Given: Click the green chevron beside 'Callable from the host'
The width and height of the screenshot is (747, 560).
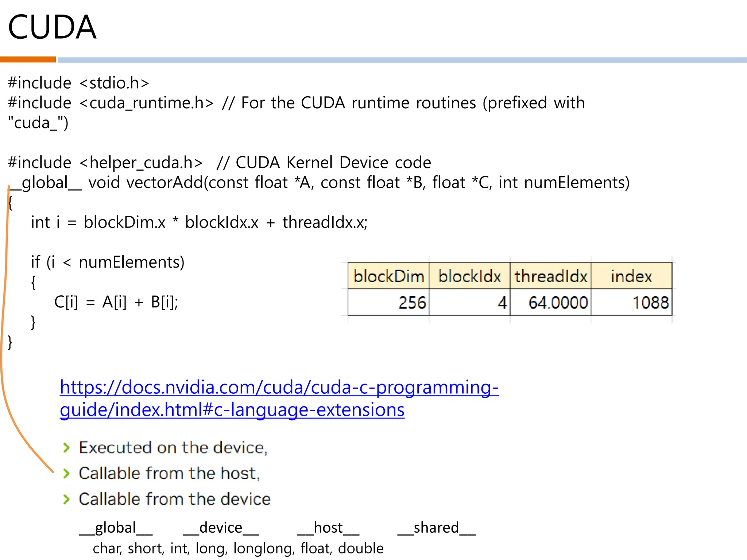Looking at the screenshot, I should (x=66, y=473).
